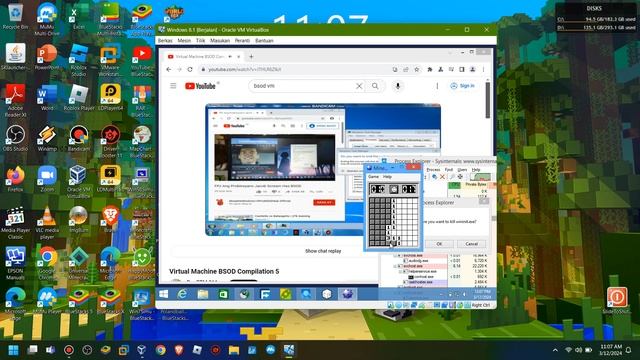Viewport: 640px width, 360px height.
Task: Bookmark the page with the star icon
Action: (x=416, y=69)
